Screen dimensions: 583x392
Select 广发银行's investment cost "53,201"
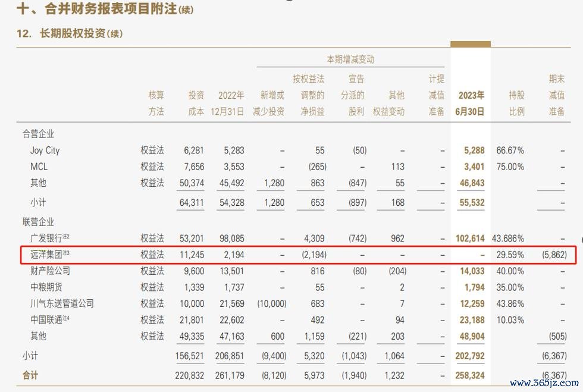point(192,239)
